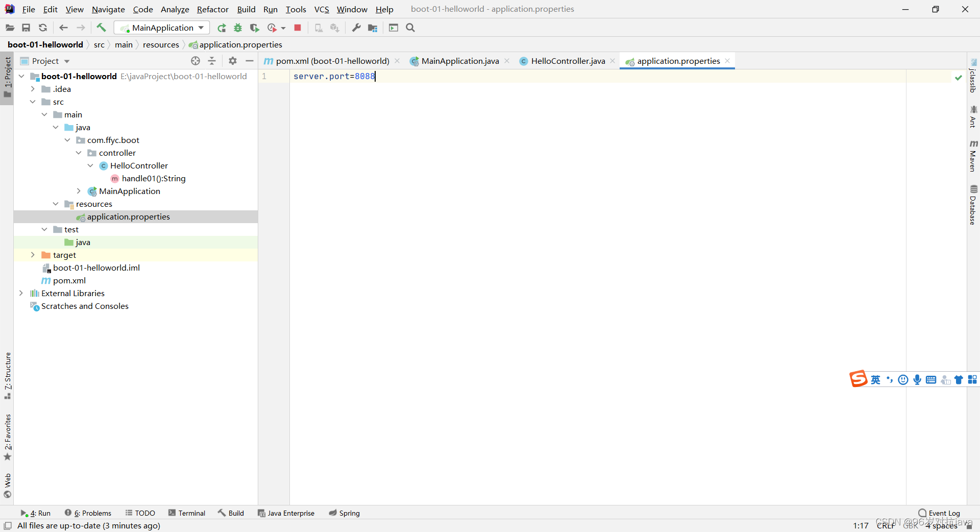The width and height of the screenshot is (980, 532).
Task: Click the green inspection checkmark
Action: [x=958, y=77]
